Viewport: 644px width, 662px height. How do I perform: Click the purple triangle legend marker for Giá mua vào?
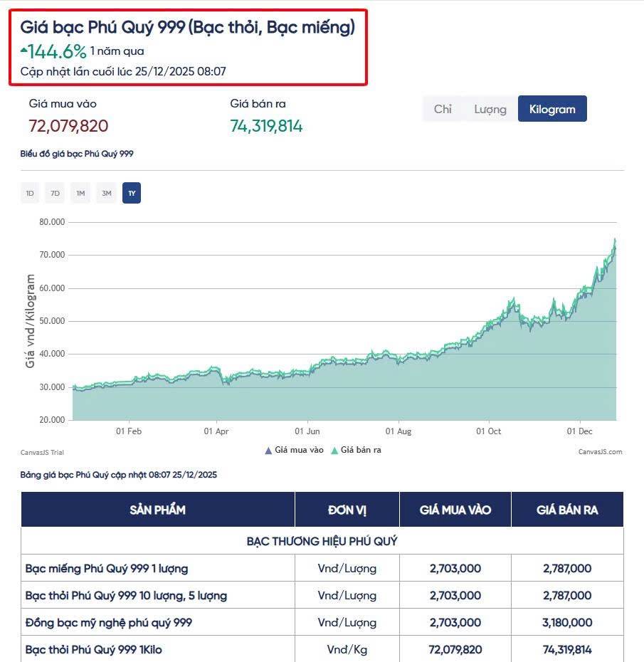[x=268, y=451]
